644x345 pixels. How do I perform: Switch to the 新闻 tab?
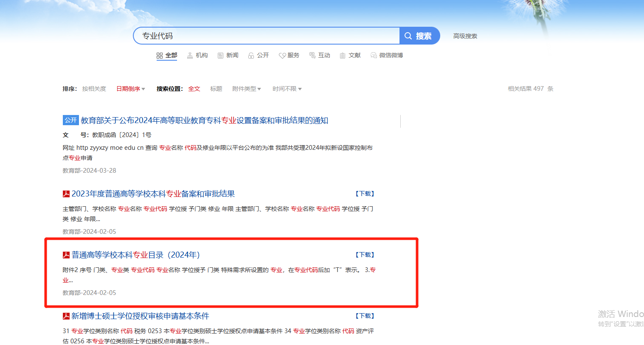tap(228, 56)
